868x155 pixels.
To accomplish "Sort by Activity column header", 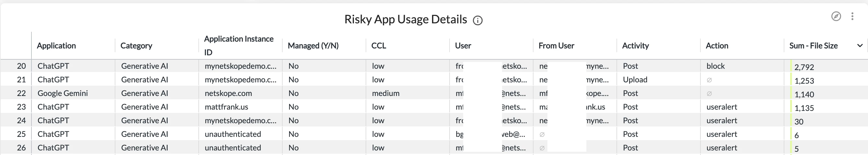I will click(635, 45).
